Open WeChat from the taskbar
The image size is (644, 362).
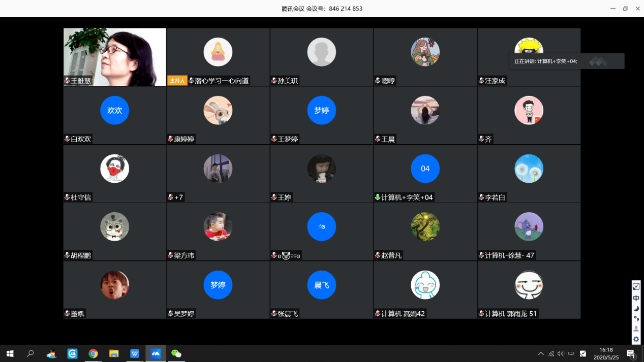[x=176, y=353]
